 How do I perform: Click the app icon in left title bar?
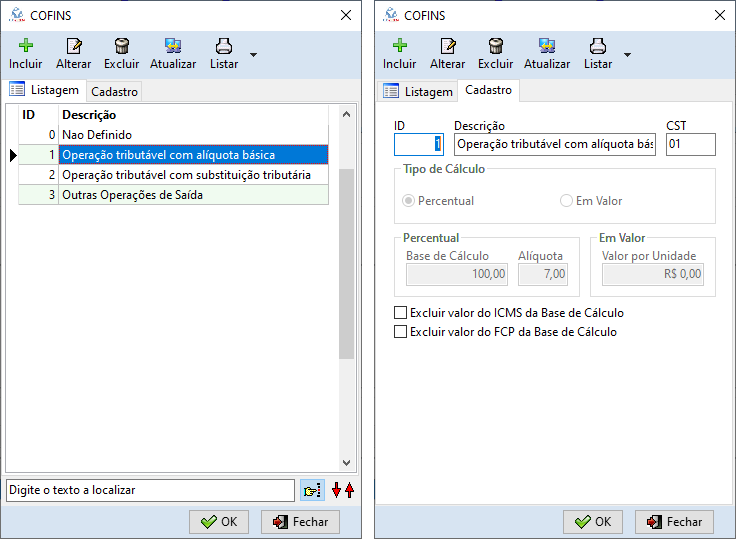pyautogui.click(x=17, y=15)
